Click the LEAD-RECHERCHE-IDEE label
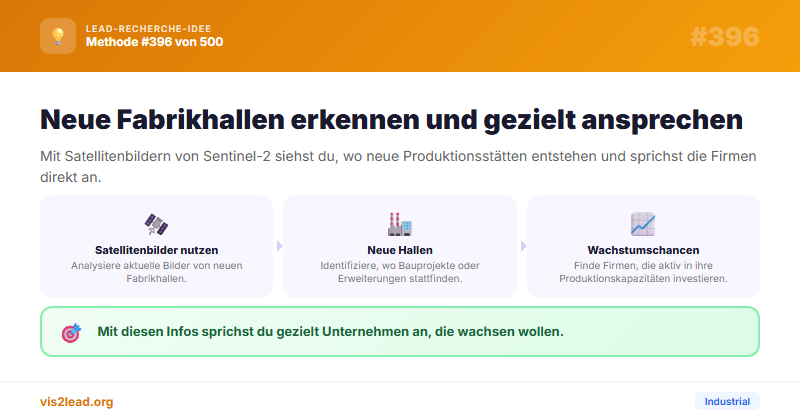Viewport: 800px width, 420px height. click(148, 29)
